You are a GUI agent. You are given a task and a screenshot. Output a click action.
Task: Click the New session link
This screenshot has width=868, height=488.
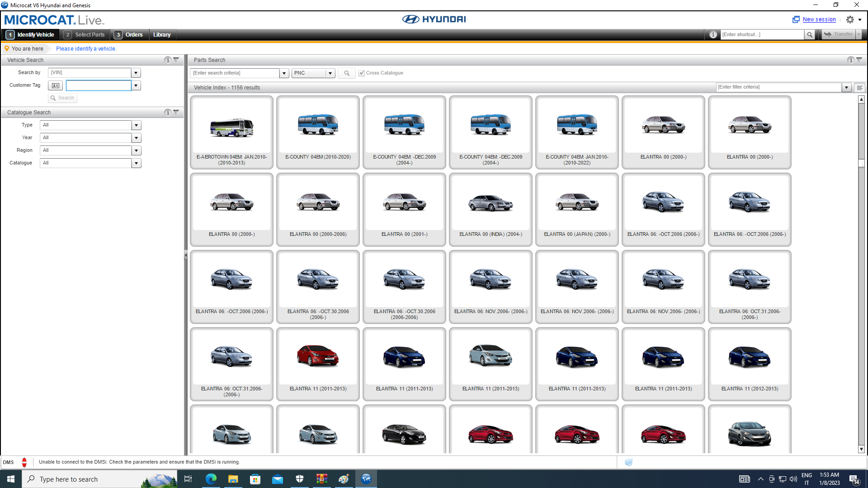(819, 19)
